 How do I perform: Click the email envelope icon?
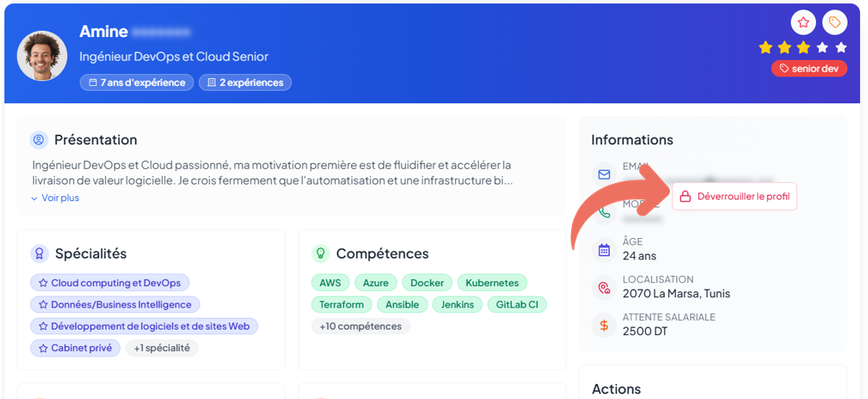tap(604, 173)
